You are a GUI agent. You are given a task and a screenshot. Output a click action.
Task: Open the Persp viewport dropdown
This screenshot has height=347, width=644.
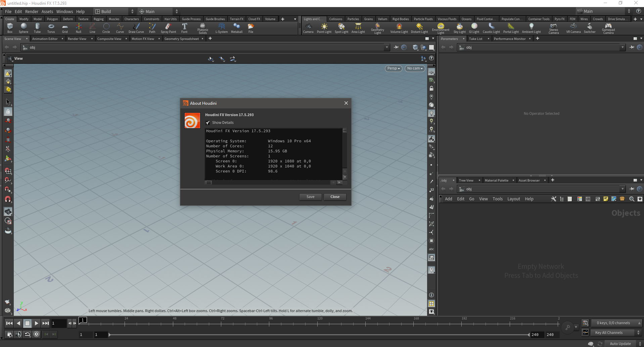pos(393,68)
